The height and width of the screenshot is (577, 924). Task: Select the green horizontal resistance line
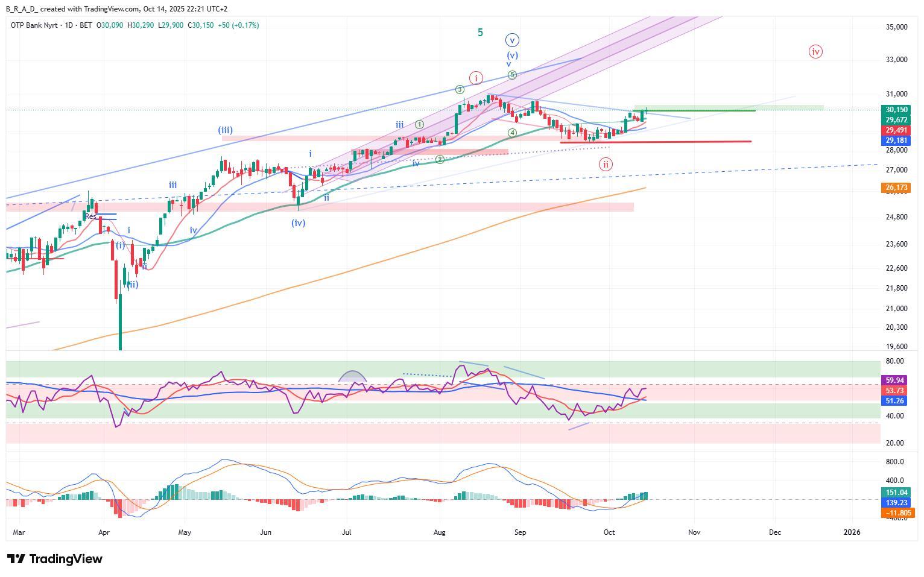(x=694, y=110)
